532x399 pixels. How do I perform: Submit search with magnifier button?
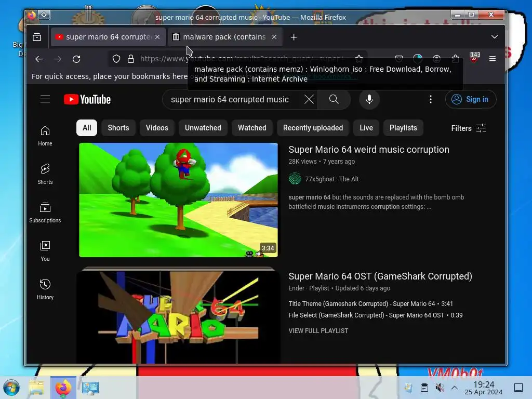coord(334,99)
